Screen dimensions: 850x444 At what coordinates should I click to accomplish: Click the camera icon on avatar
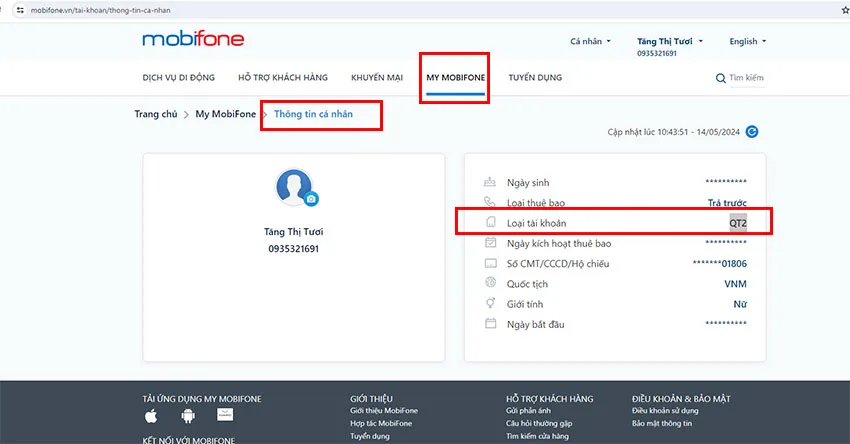311,199
